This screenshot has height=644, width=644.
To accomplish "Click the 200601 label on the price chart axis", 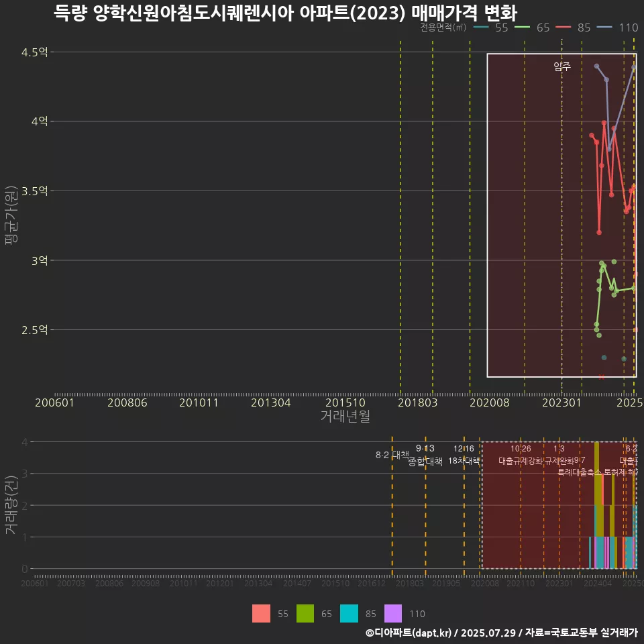I will [54, 402].
